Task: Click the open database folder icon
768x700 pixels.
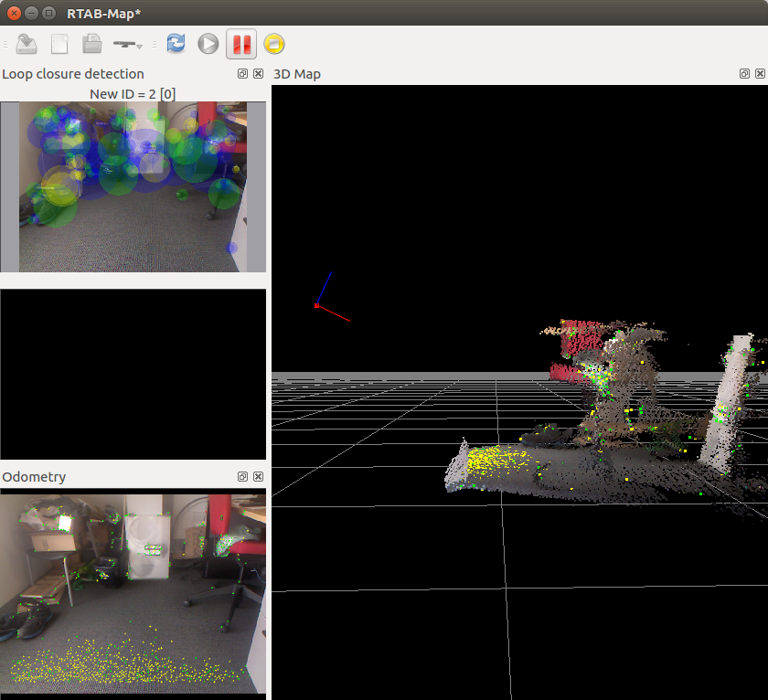Action: 91,44
